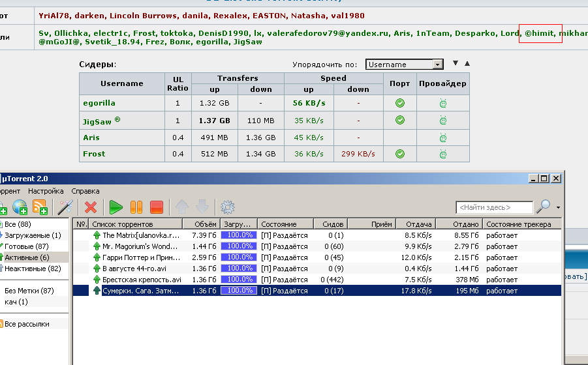The width and height of the screenshot is (588, 365).
Task: Click the Lincoln Burrows user link
Action: tap(133, 16)
